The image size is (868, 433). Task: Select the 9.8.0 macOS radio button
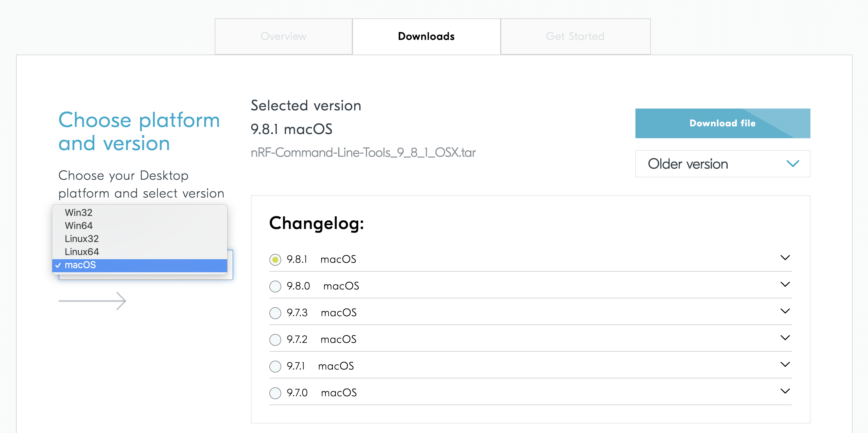(275, 286)
